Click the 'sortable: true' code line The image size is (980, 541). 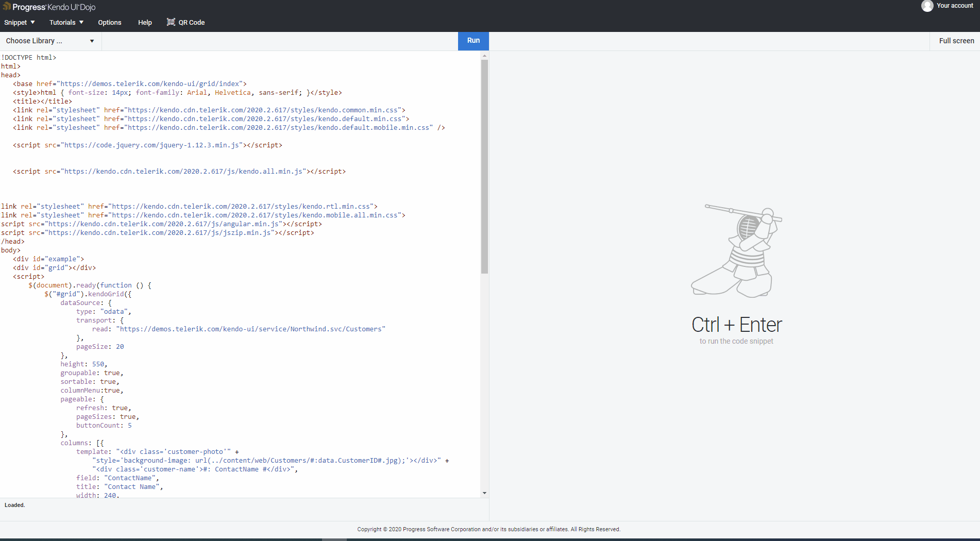point(90,382)
